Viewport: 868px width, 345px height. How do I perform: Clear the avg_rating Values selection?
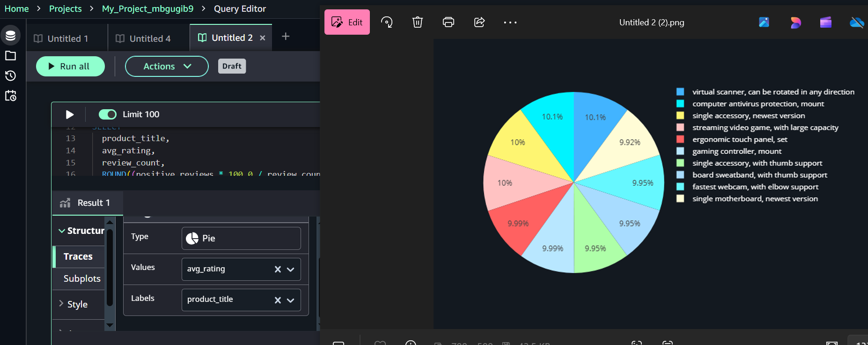coord(278,269)
